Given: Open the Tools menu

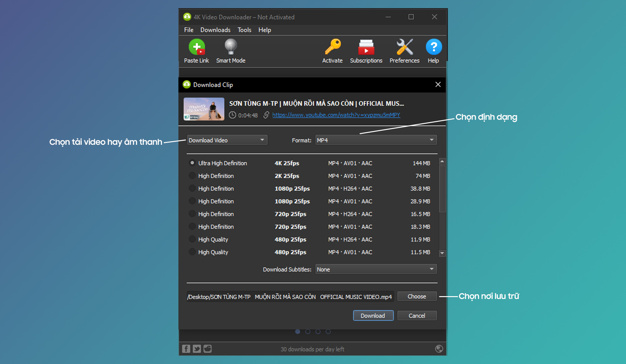Looking at the screenshot, I should click(x=244, y=30).
